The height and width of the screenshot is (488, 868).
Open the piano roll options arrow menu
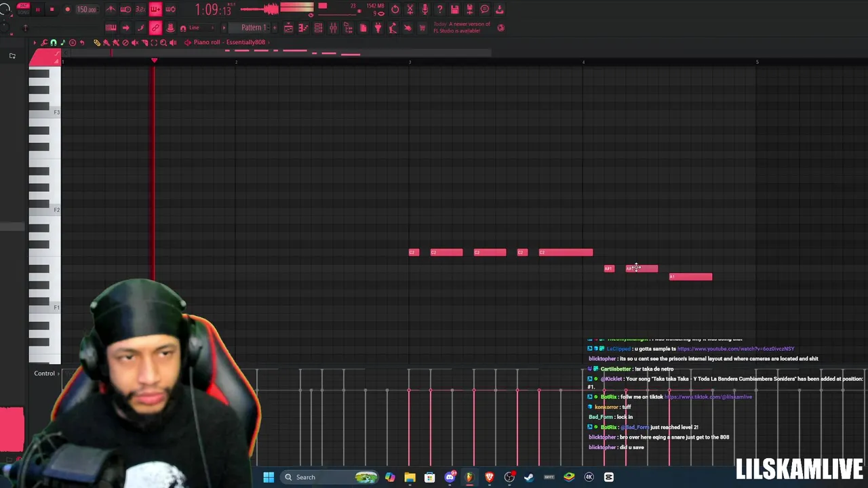[35, 43]
